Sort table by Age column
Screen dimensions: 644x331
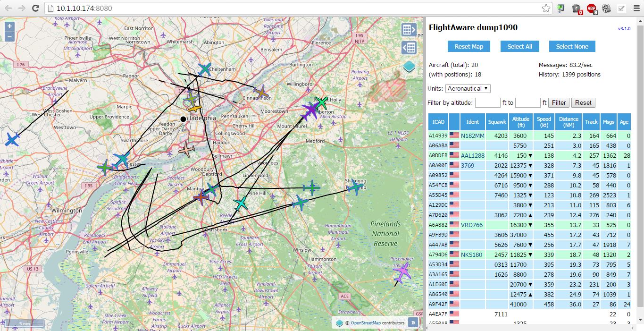pos(624,122)
